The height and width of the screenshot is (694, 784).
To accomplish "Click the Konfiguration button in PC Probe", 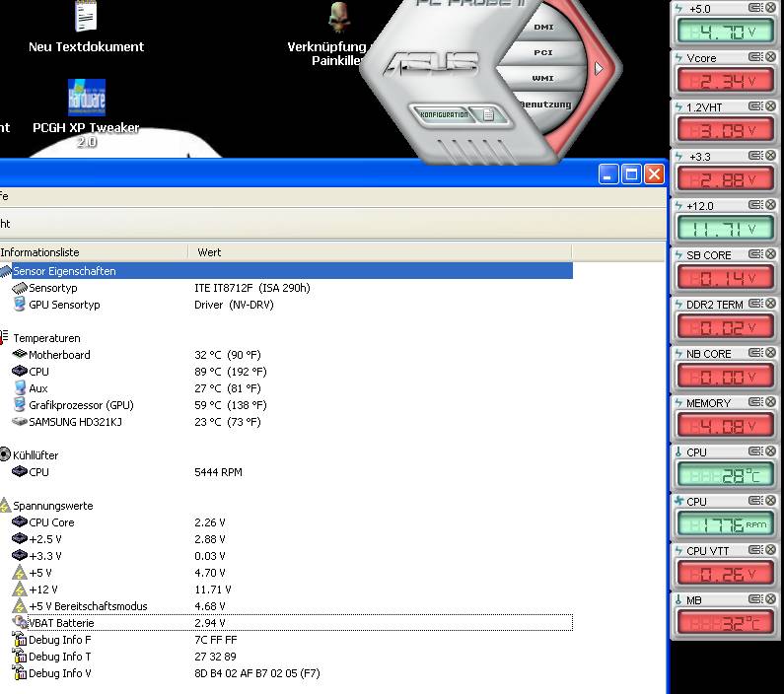I will point(443,115).
